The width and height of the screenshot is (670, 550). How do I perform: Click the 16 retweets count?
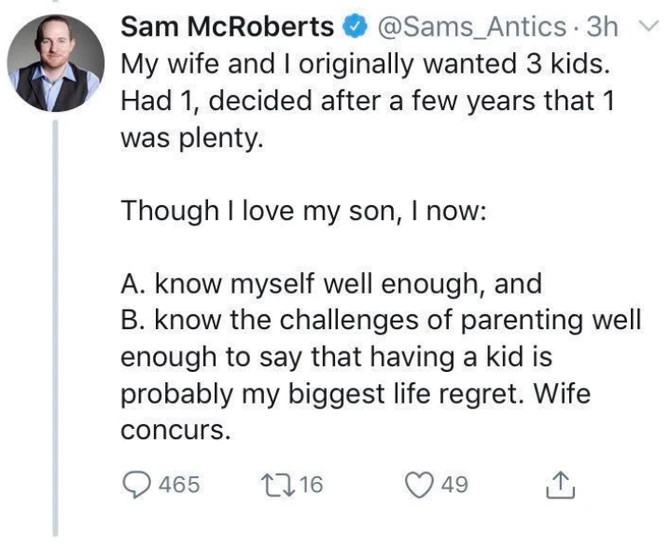click(311, 485)
